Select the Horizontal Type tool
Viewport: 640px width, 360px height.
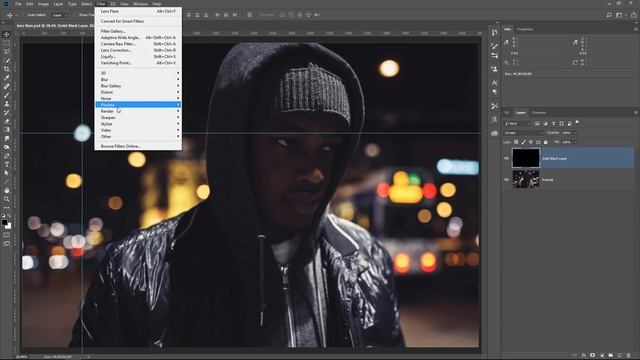[x=7, y=164]
